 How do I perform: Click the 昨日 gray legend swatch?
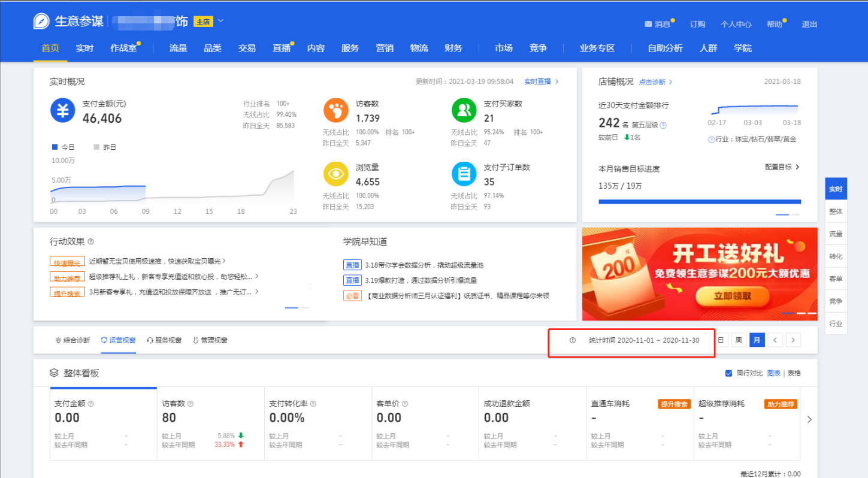coord(96,147)
